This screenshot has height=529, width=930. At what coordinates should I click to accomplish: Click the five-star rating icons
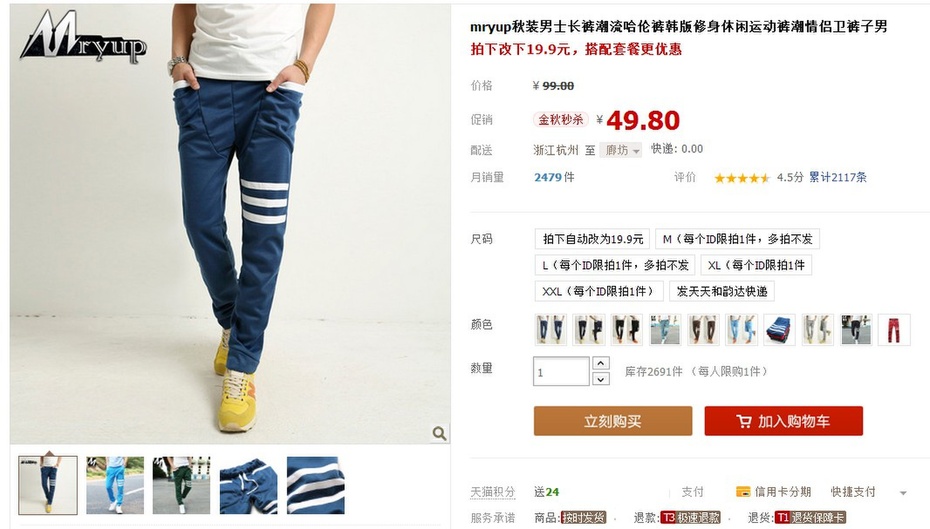pyautogui.click(x=741, y=177)
